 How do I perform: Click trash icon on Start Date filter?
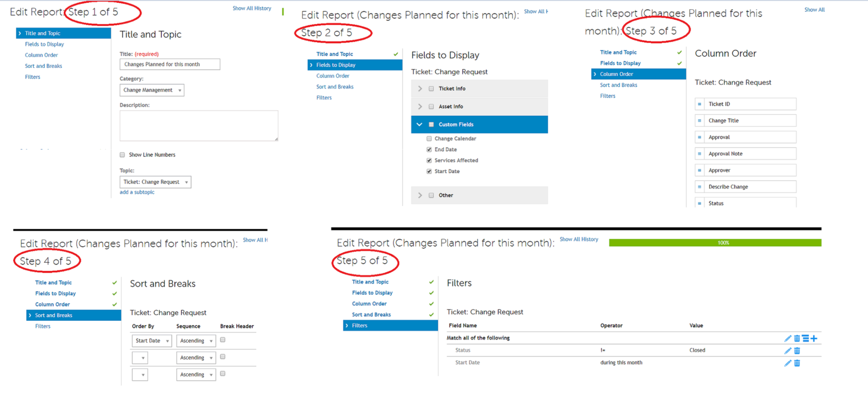pos(797,363)
